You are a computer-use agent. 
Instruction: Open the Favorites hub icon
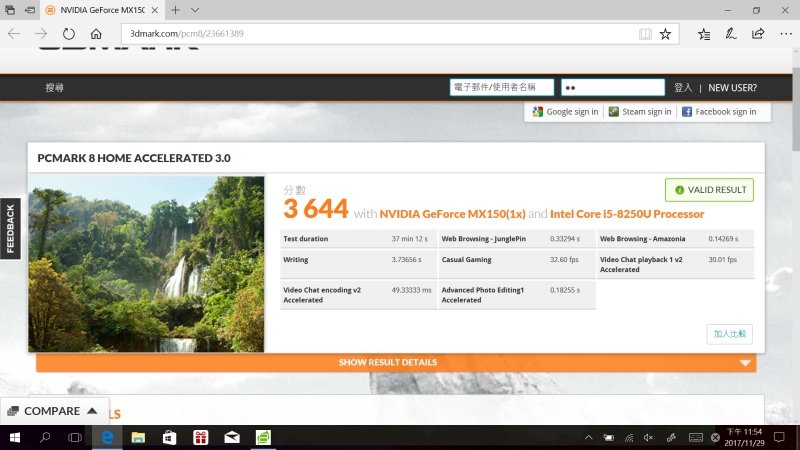pyautogui.click(x=704, y=34)
